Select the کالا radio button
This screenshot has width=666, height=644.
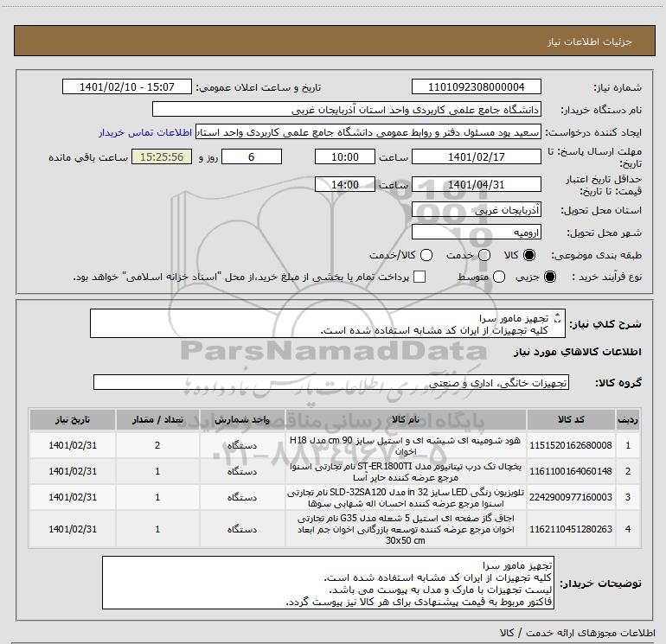[529, 255]
